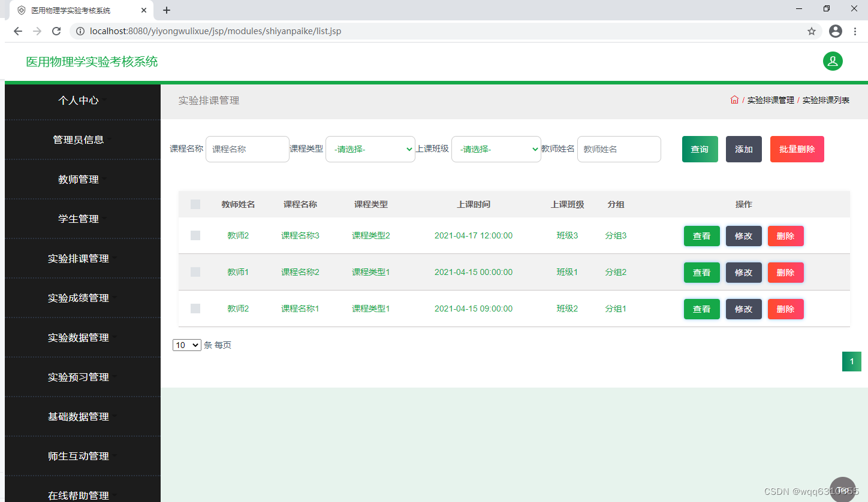The width and height of the screenshot is (868, 502).
Task: Delete the 课程名称1 row
Action: [786, 309]
